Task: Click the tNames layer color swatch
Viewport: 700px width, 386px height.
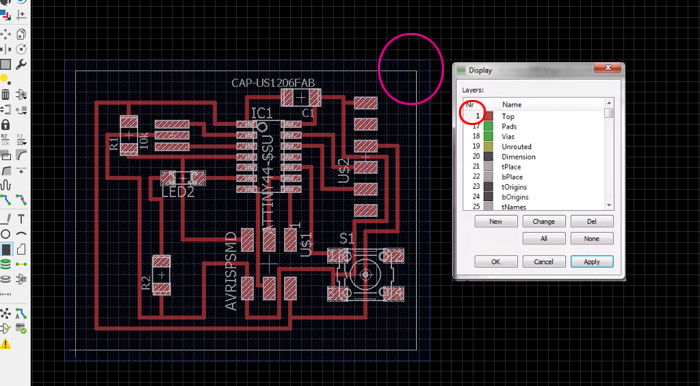Action: click(489, 207)
